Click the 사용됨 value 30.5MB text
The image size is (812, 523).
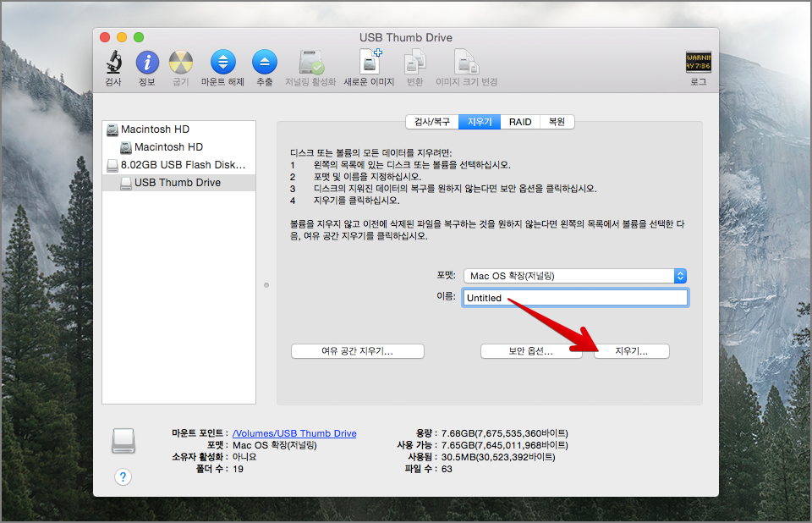click(498, 457)
